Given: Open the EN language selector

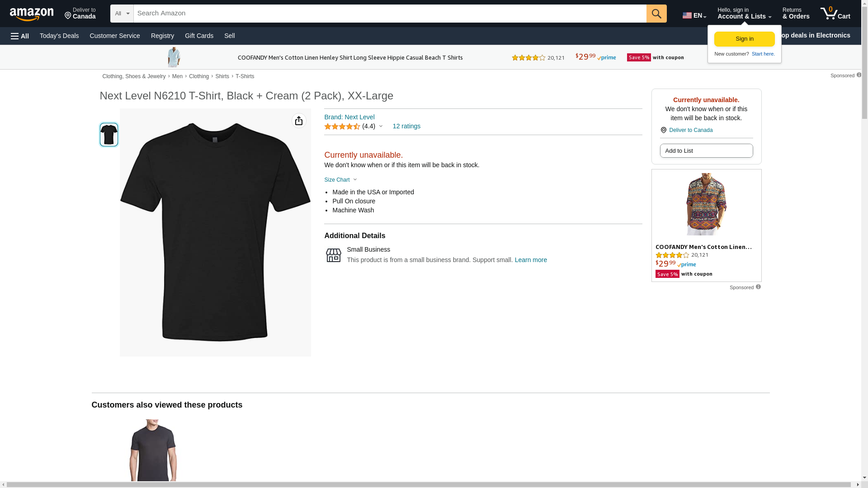Looking at the screenshot, I should tap(694, 15).
